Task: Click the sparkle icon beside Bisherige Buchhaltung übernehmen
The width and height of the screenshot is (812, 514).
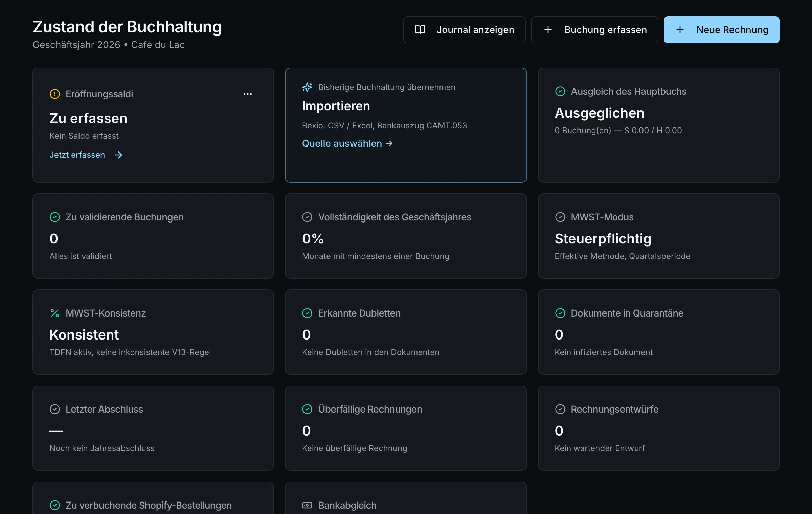Action: pyautogui.click(x=307, y=87)
